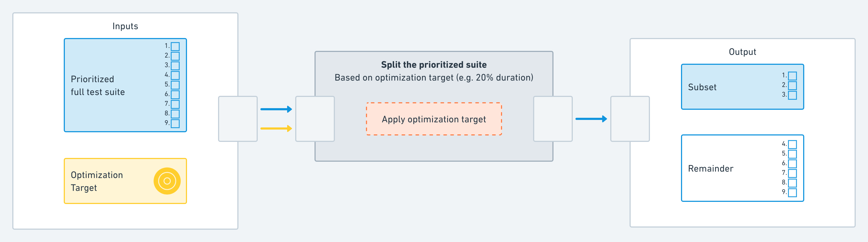Click the blue arrow pointing to Output

click(591, 119)
